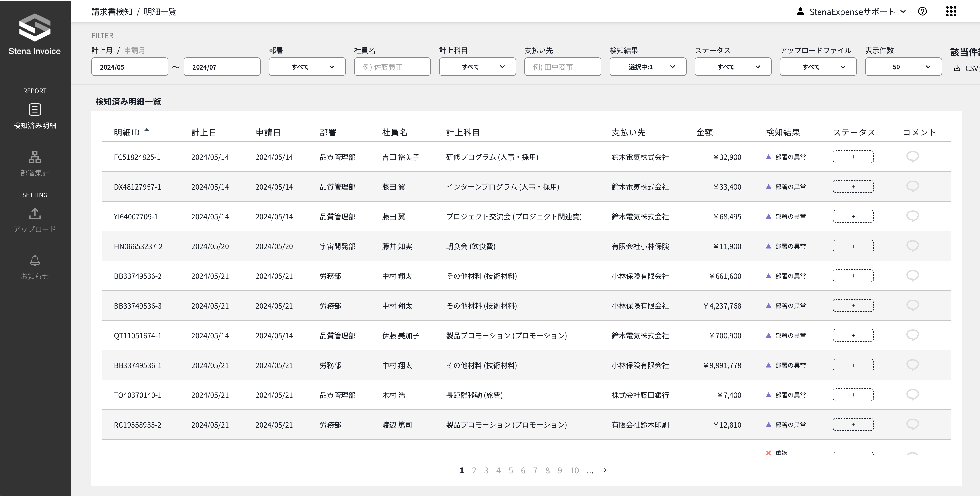Switch filter to 申請月 mode
This screenshot has height=496, width=980.
pyautogui.click(x=134, y=51)
